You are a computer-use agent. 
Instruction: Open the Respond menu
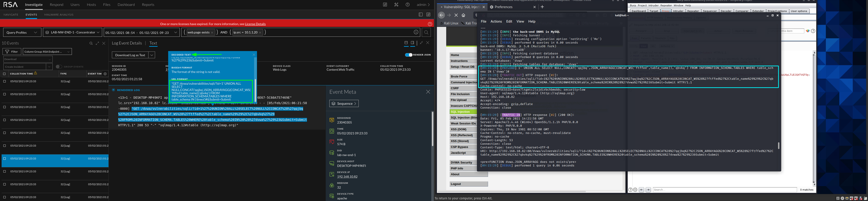(x=57, y=5)
